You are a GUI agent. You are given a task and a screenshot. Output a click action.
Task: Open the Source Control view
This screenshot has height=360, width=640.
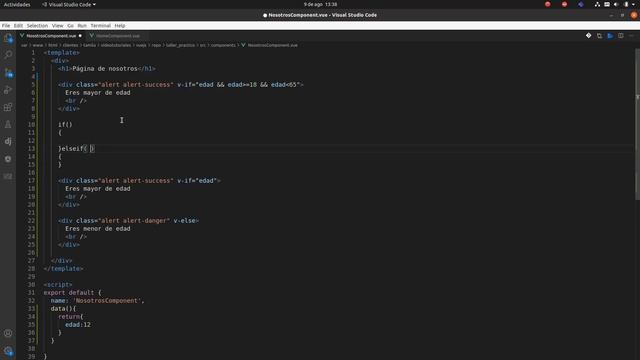click(x=8, y=73)
